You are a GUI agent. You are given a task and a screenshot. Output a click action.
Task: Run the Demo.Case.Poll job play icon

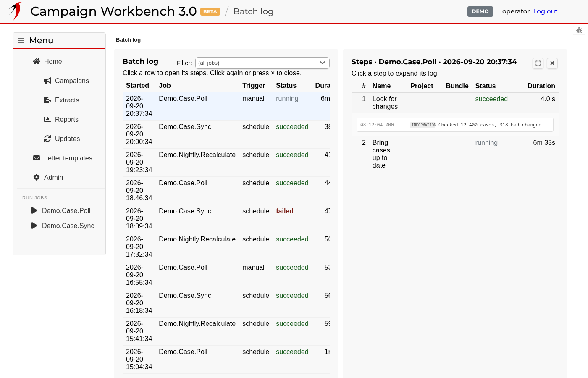tap(34, 210)
